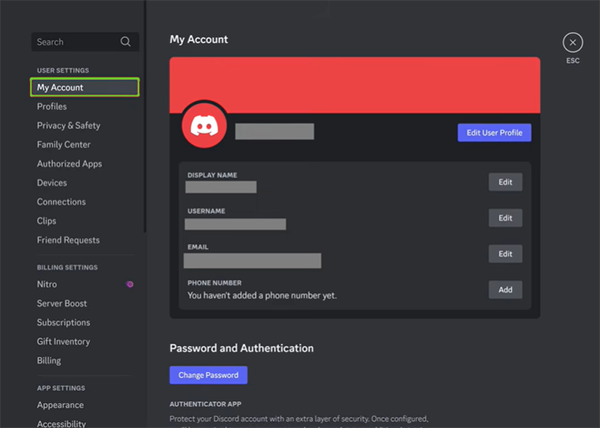Open Connections settings

(61, 202)
